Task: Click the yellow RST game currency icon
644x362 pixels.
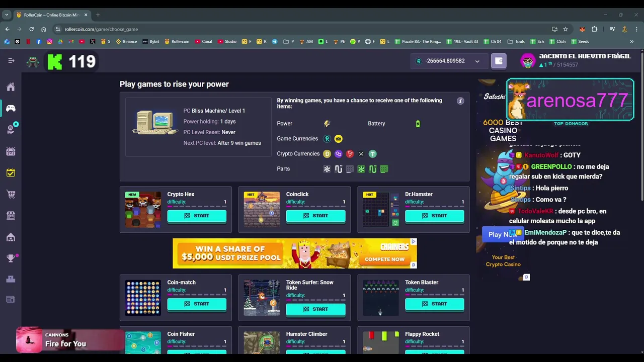Action: coord(339,139)
